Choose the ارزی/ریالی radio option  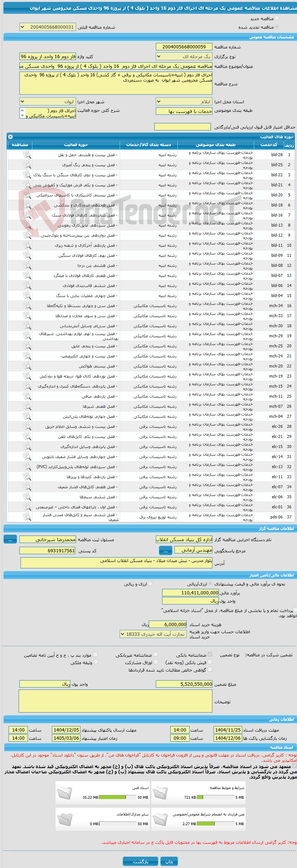211,584
